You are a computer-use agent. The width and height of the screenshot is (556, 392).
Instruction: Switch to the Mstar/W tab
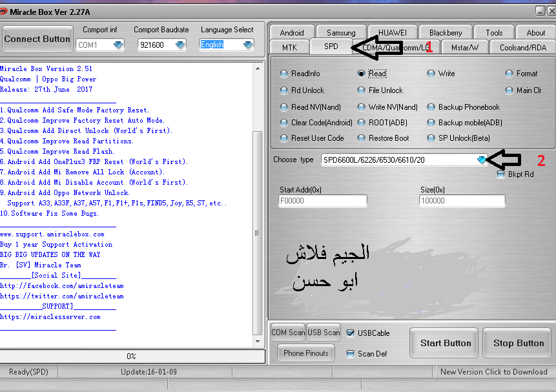pyautogui.click(x=464, y=48)
